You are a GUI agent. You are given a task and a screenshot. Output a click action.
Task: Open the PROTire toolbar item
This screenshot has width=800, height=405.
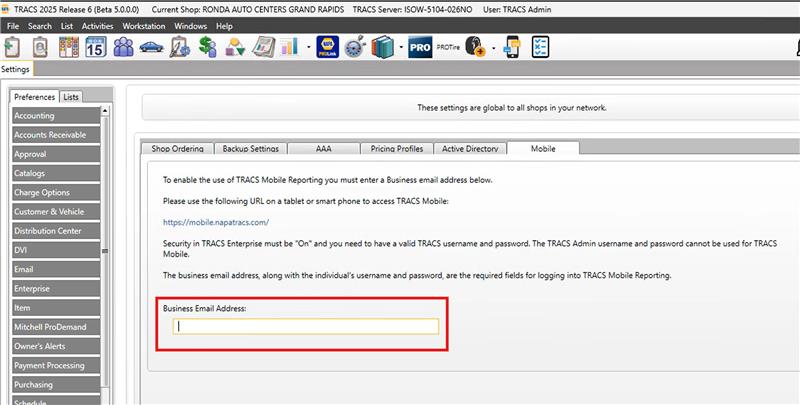tap(448, 47)
